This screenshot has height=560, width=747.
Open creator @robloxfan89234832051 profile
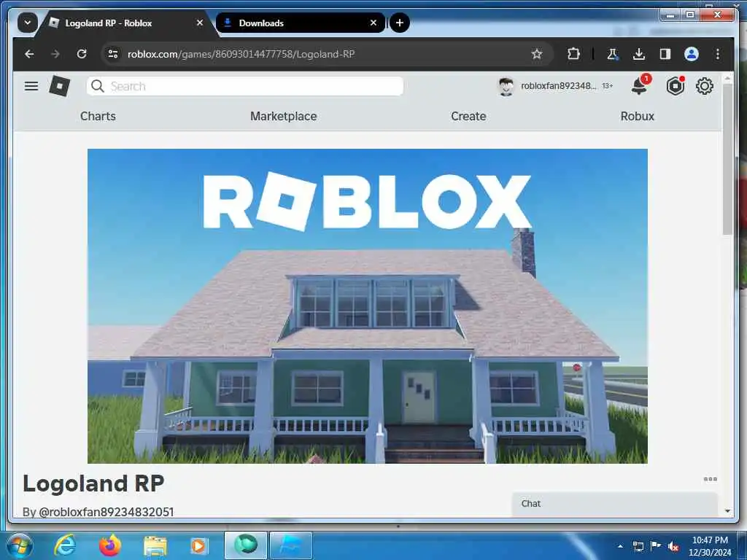(107, 512)
